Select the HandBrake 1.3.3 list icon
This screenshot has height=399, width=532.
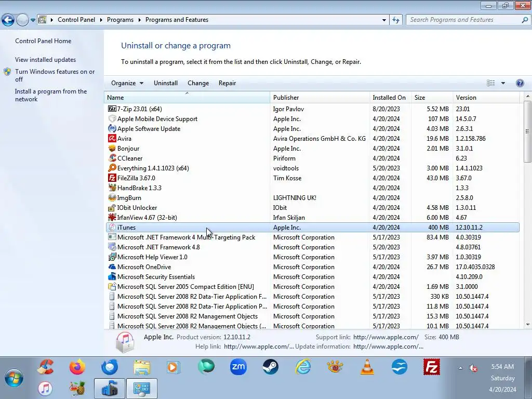(x=112, y=188)
